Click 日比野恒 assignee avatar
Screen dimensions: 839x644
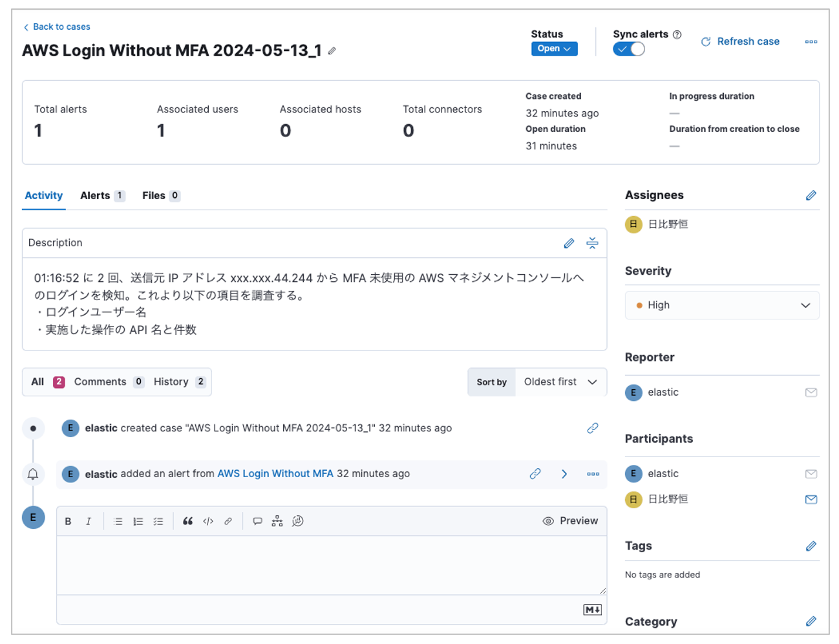pos(633,224)
